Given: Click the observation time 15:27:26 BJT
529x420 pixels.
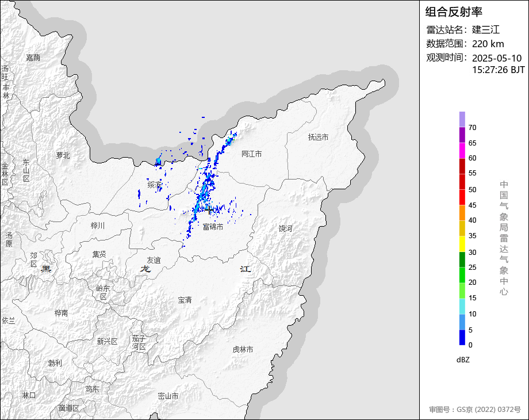Looking at the screenshot, I should 499,70.
